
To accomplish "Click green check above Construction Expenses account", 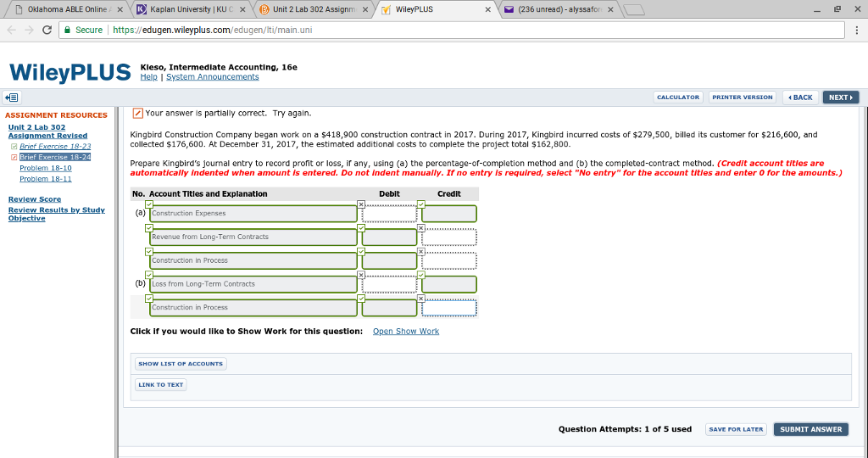I will [x=149, y=204].
